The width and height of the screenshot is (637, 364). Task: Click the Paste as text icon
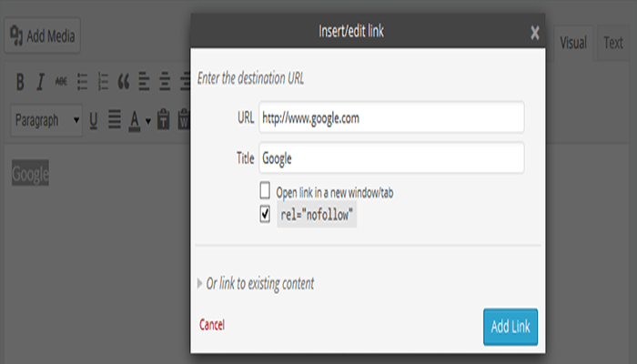[164, 119]
